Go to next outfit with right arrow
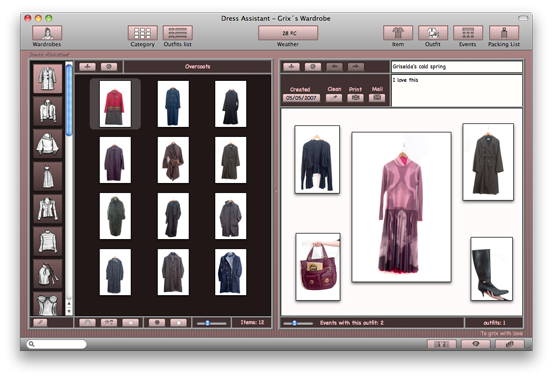The height and width of the screenshot is (378, 552). [x=356, y=67]
